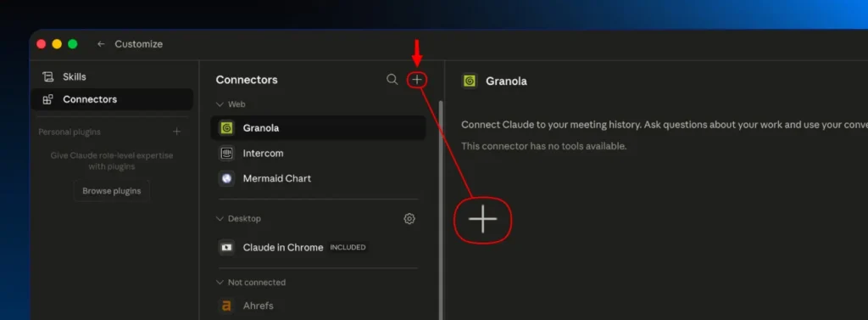Add a personal plugin with plus icon
This screenshot has width=868, height=320.
176,132
